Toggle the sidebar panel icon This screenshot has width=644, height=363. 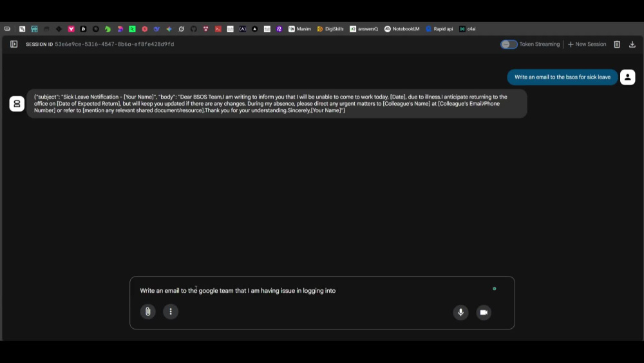tap(14, 44)
